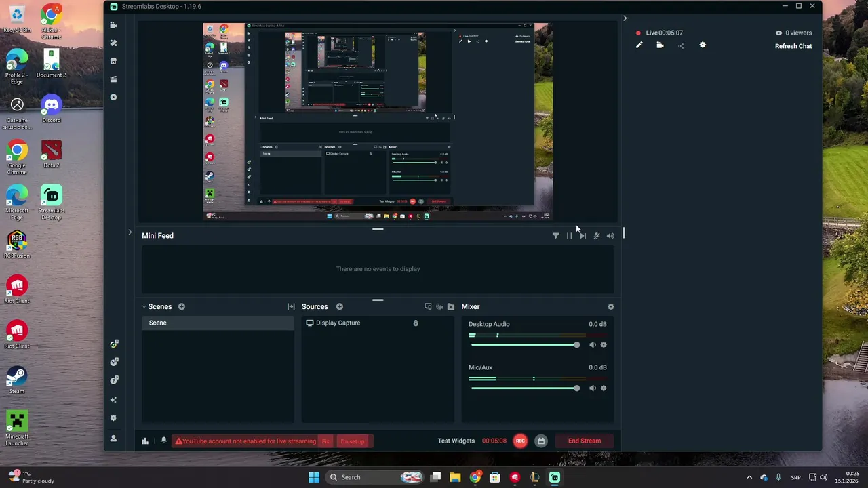Click camera icon in the Live panel
The height and width of the screenshot is (488, 868).
(660, 45)
